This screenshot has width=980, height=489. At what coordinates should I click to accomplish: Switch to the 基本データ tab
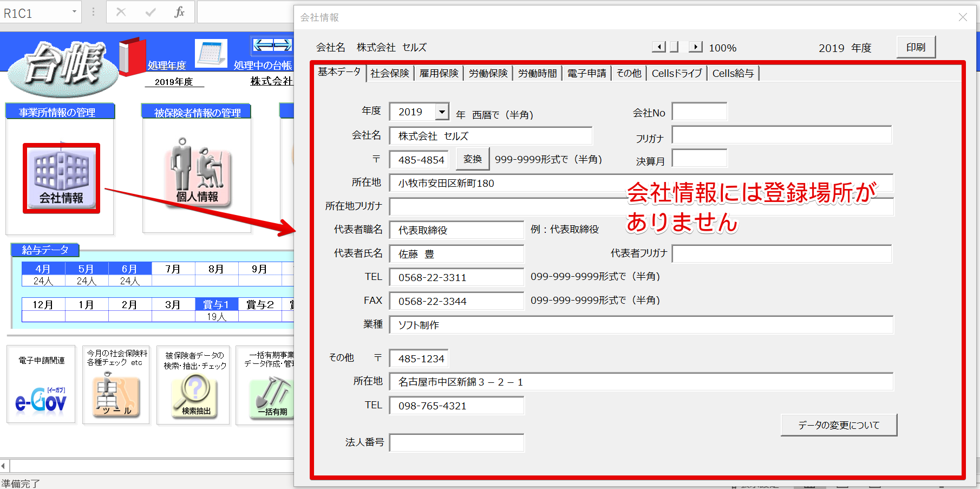pos(339,72)
